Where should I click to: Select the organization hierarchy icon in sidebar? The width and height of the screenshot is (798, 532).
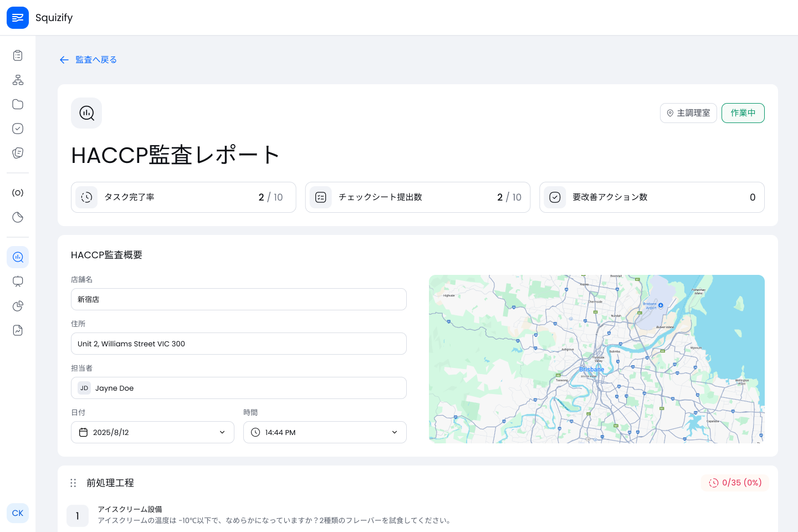(x=18, y=80)
